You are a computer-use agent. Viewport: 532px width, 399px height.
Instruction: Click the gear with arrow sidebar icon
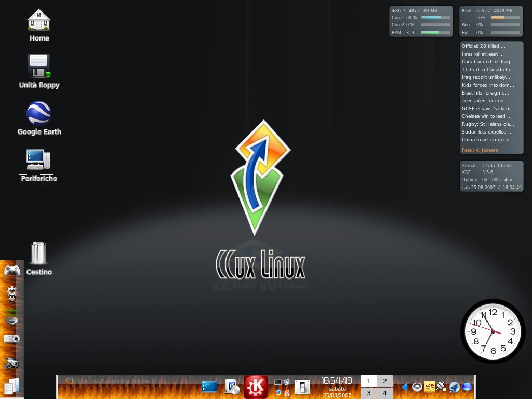pyautogui.click(x=11, y=294)
